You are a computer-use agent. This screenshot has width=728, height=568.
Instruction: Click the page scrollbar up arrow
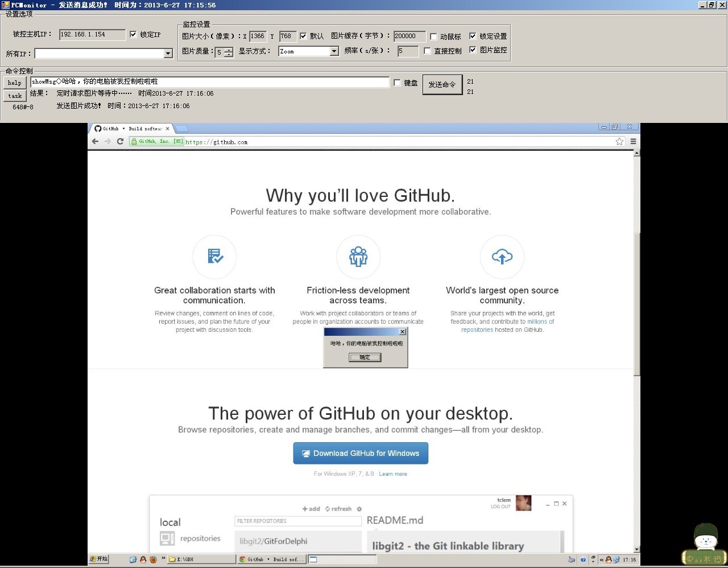[636, 153]
